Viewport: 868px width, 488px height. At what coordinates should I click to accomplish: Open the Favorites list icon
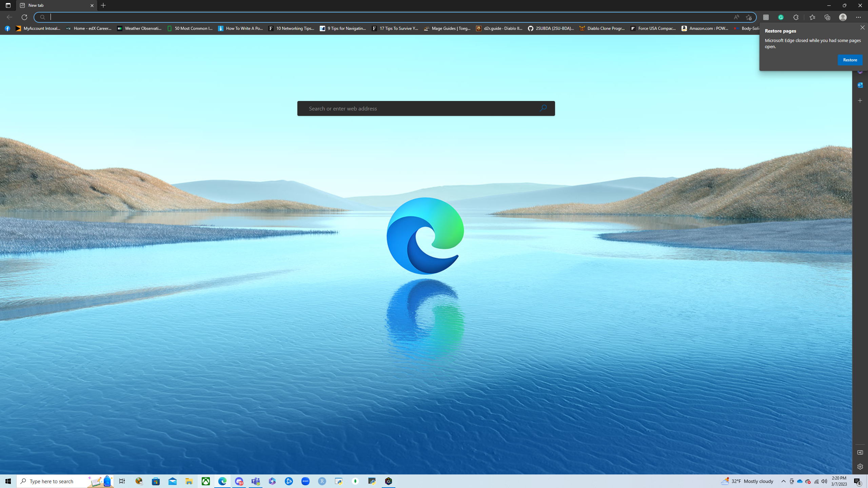812,17
